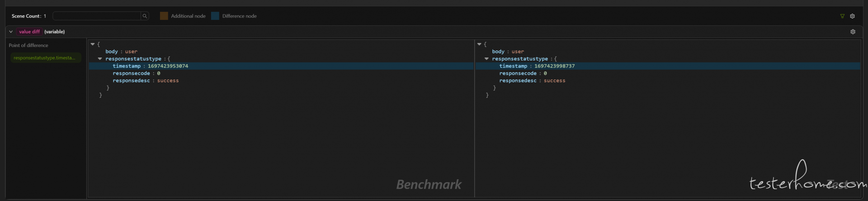Focus the Scene Count search field
Image resolution: width=868 pixels, height=201 pixels.
pos(97,16)
